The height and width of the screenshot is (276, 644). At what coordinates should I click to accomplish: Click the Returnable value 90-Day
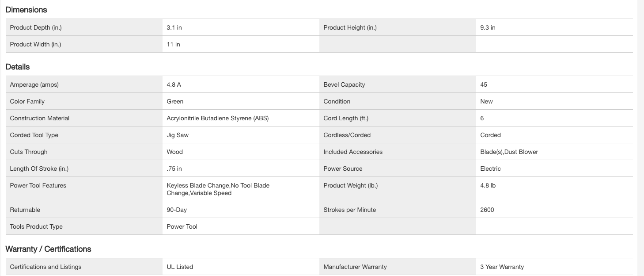pos(177,210)
